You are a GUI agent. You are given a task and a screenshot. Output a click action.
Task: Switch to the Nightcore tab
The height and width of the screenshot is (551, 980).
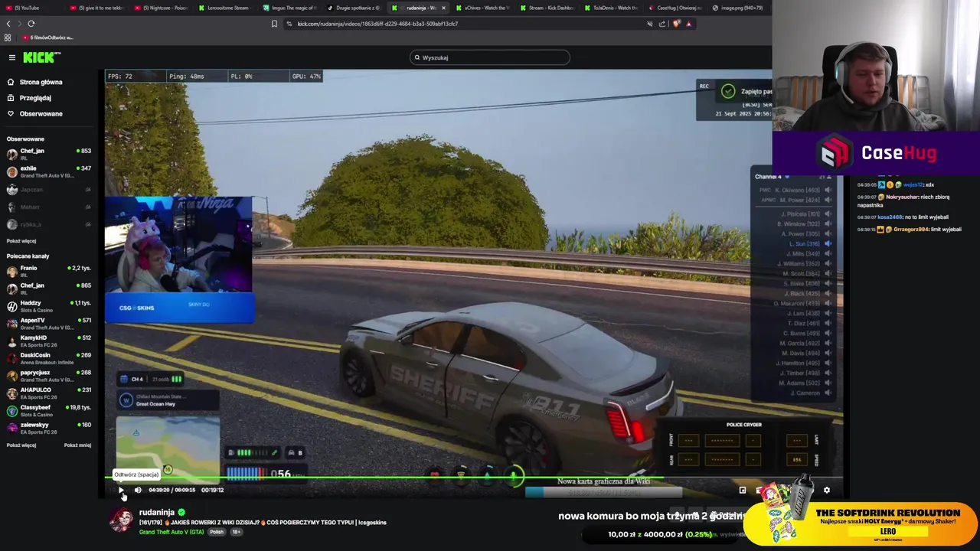click(162, 8)
